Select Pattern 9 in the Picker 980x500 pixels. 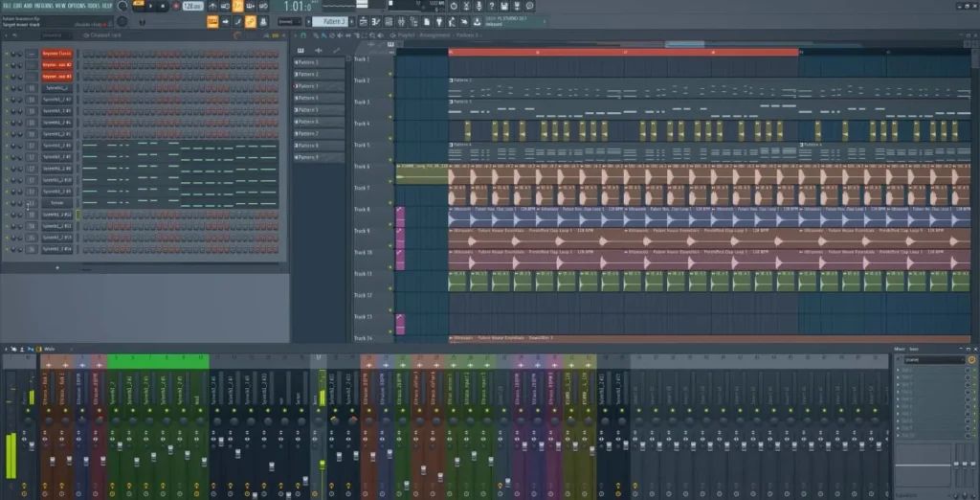point(320,157)
